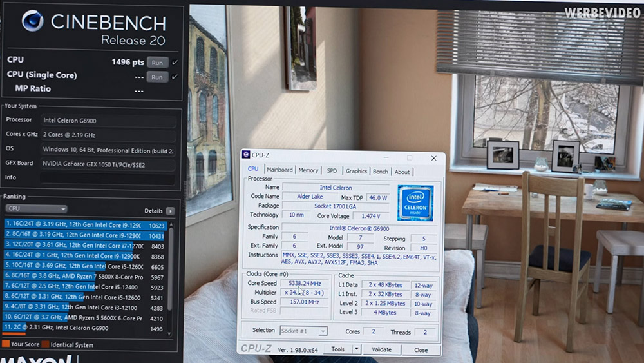644x363 pixels.
Task: Open the Socket #1 selection dropdown
Action: 303,331
